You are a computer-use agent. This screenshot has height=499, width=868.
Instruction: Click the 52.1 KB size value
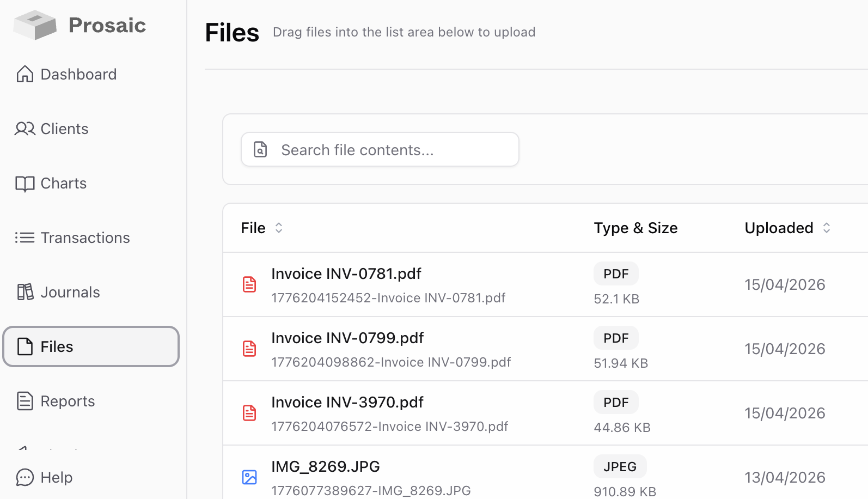point(616,299)
